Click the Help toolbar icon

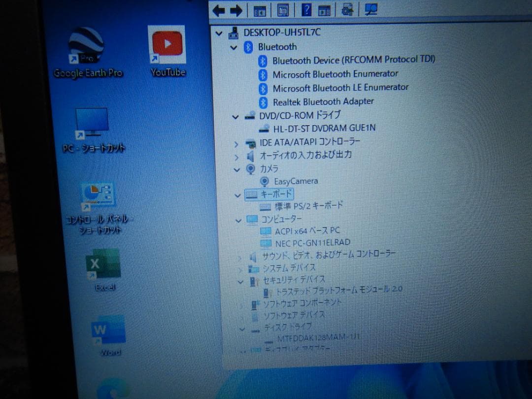pos(306,10)
